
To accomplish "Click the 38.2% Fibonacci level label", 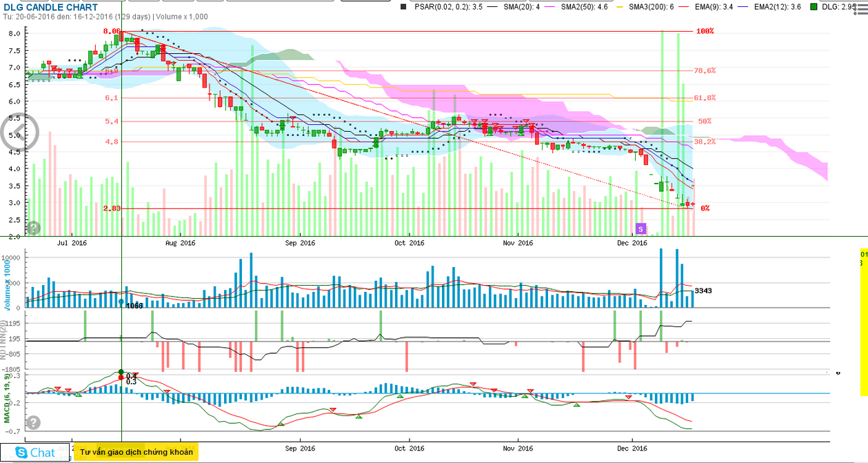I will click(705, 142).
